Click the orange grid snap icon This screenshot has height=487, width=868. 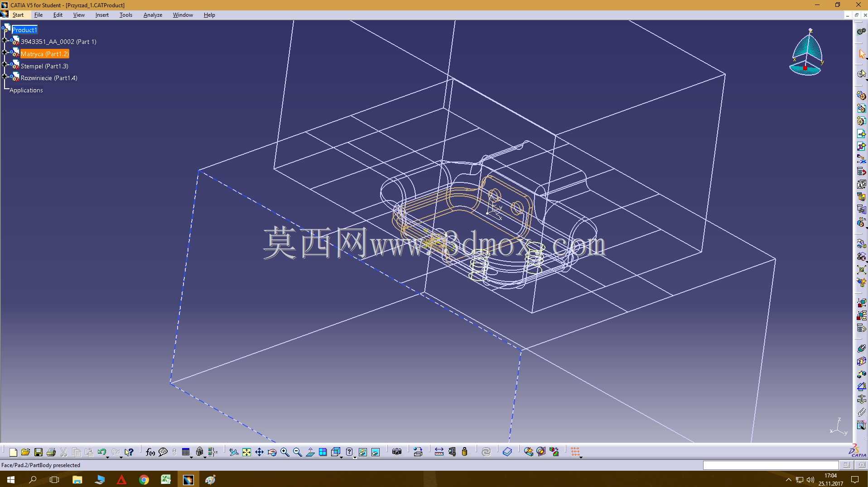click(575, 452)
